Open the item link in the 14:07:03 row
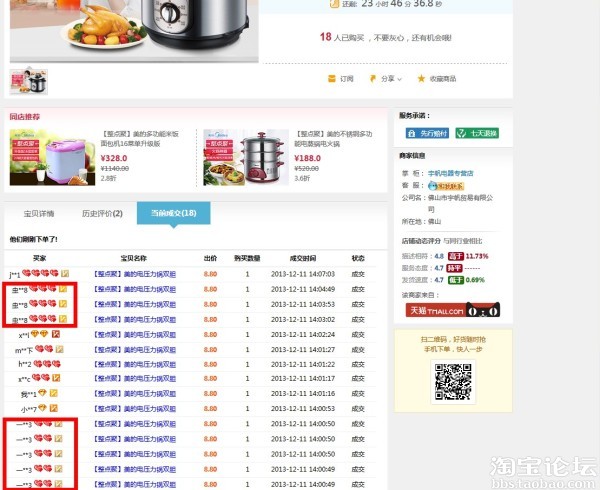 coord(135,274)
